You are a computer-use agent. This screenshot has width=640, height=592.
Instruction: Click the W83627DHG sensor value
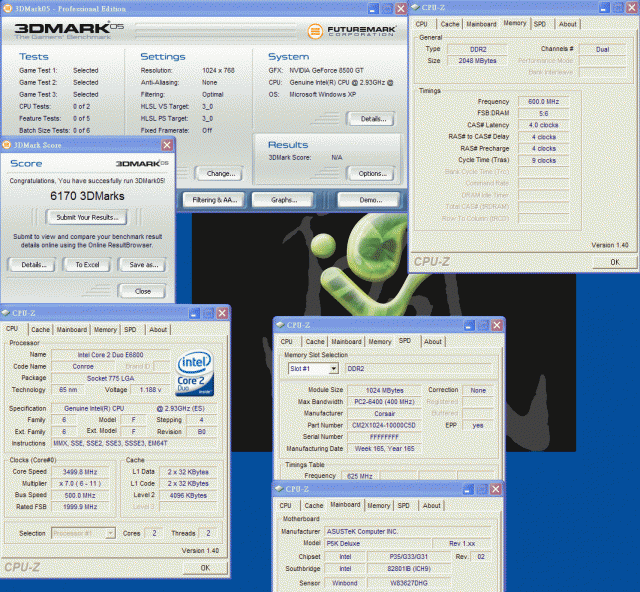[409, 583]
